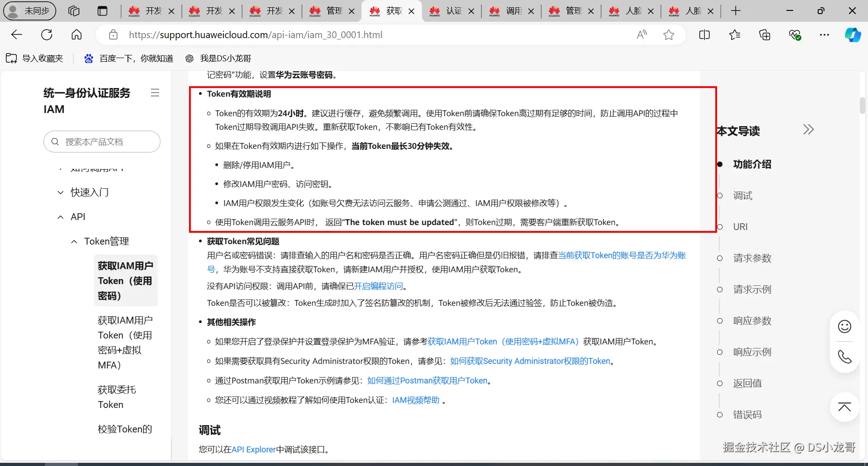Jump to 返回值 in outline

[x=747, y=383]
